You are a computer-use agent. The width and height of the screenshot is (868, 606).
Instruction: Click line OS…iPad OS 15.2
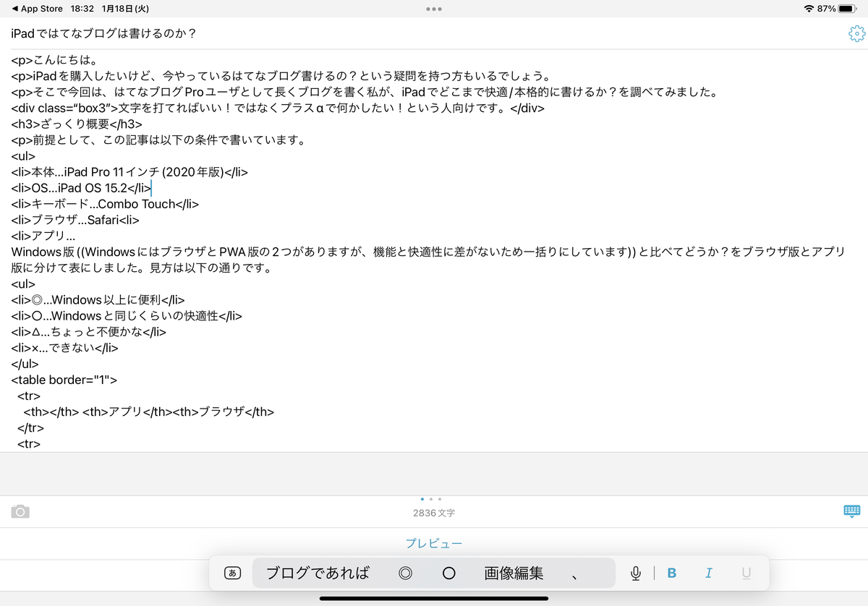tap(81, 188)
